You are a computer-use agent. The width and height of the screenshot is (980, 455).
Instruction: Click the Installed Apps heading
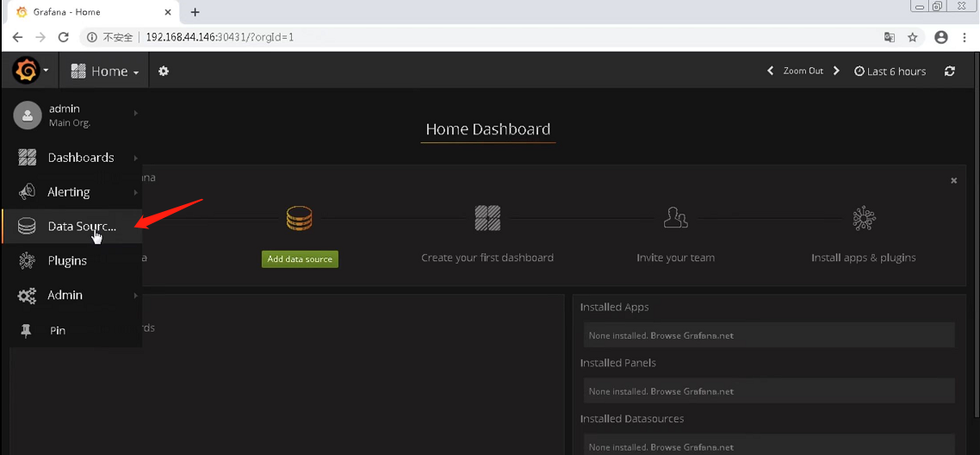(x=614, y=308)
